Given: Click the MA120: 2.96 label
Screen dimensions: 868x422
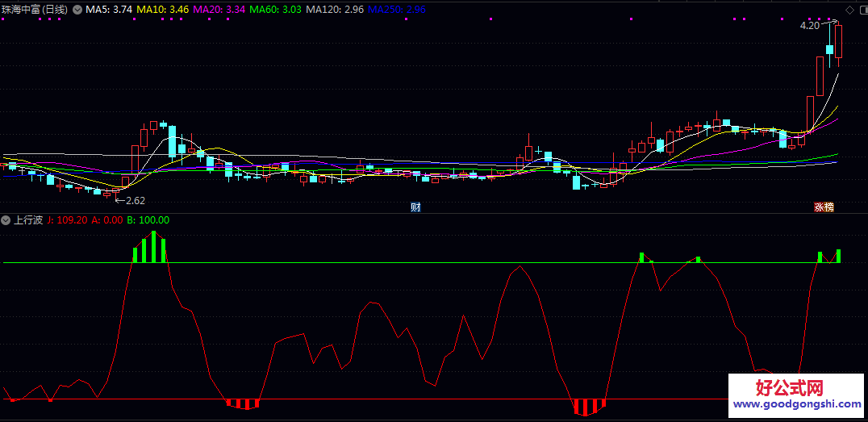Looking at the screenshot, I should (335, 10).
